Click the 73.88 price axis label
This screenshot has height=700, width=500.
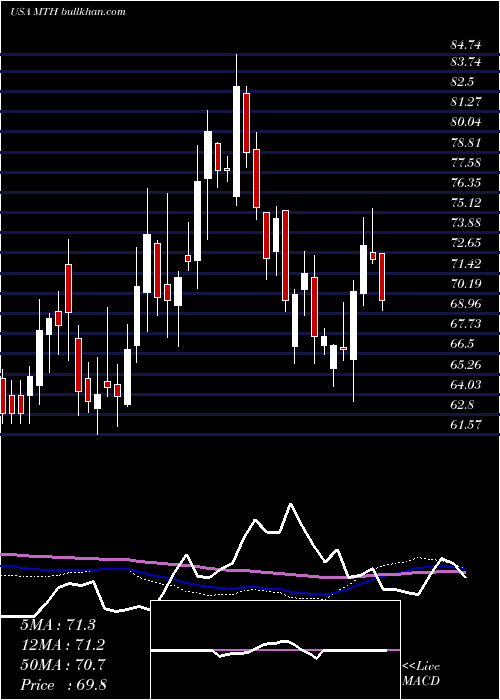(466, 223)
